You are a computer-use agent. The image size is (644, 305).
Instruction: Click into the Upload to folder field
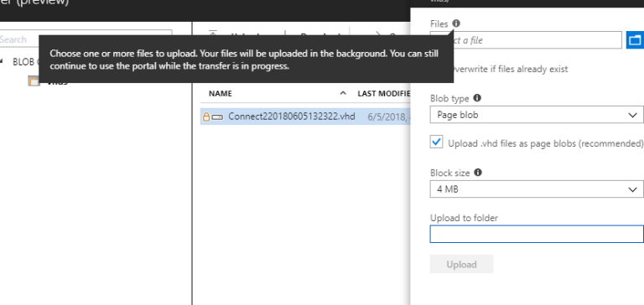(537, 234)
